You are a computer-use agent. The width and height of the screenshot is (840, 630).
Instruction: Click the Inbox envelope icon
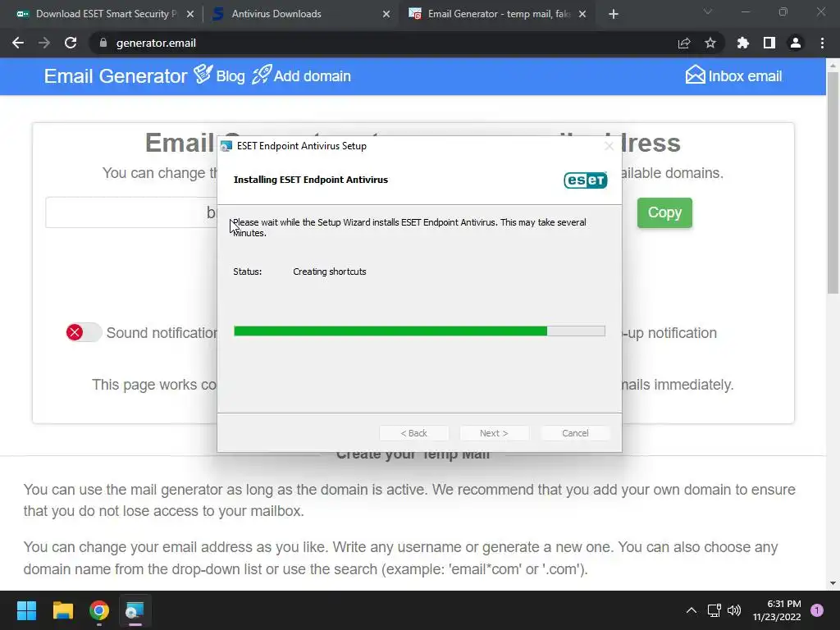pos(696,75)
